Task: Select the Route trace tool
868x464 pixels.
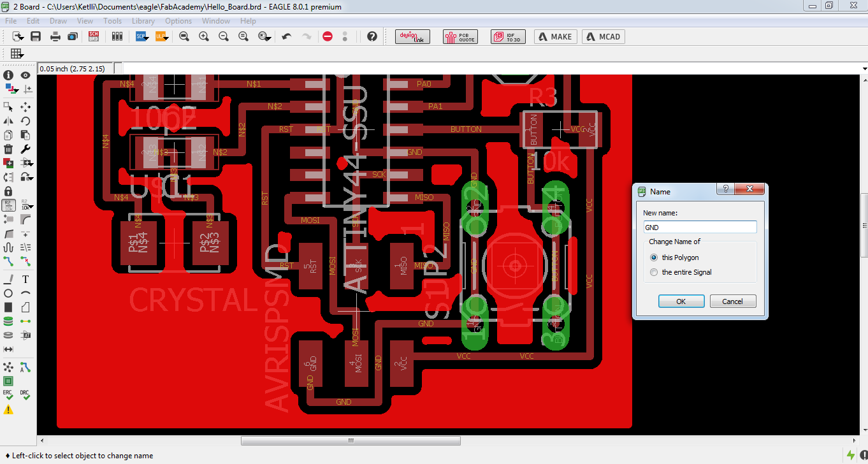Action: click(8, 261)
